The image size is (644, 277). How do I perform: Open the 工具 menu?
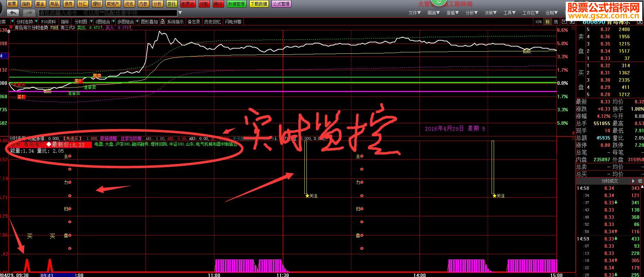click(x=509, y=13)
